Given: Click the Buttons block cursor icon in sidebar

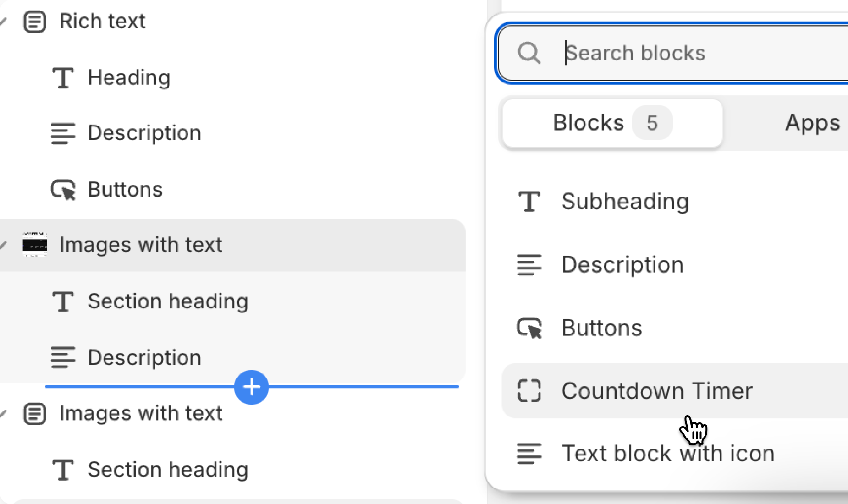Looking at the screenshot, I should (63, 189).
